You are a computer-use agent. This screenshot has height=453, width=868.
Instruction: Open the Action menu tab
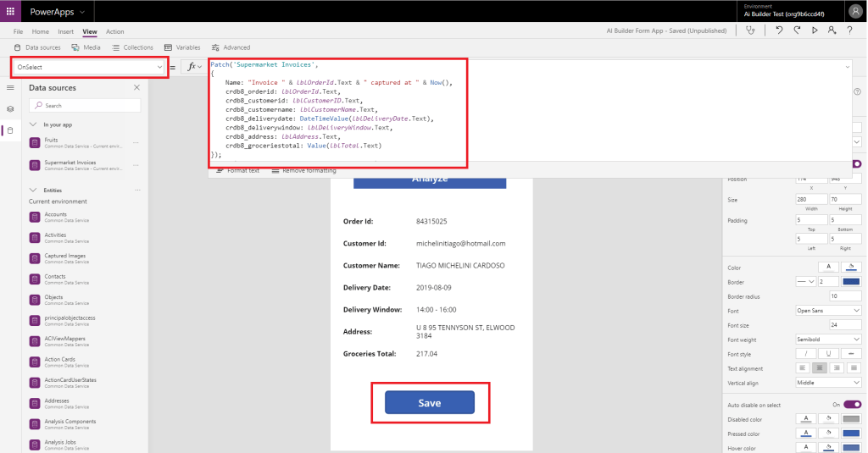pos(114,31)
